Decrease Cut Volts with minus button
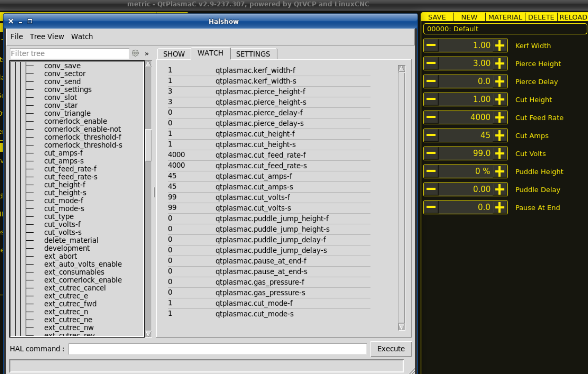 tap(431, 153)
